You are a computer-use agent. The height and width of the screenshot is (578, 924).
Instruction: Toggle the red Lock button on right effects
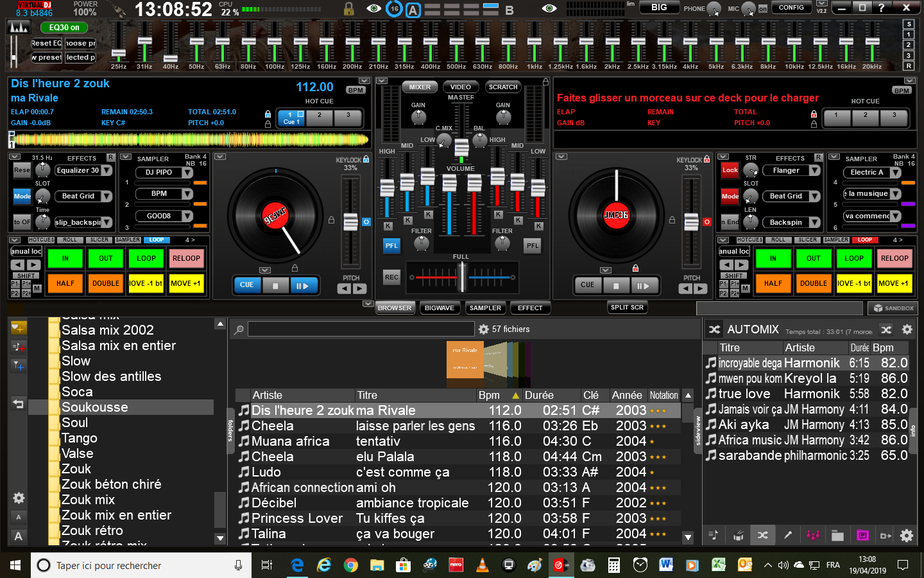(x=730, y=170)
